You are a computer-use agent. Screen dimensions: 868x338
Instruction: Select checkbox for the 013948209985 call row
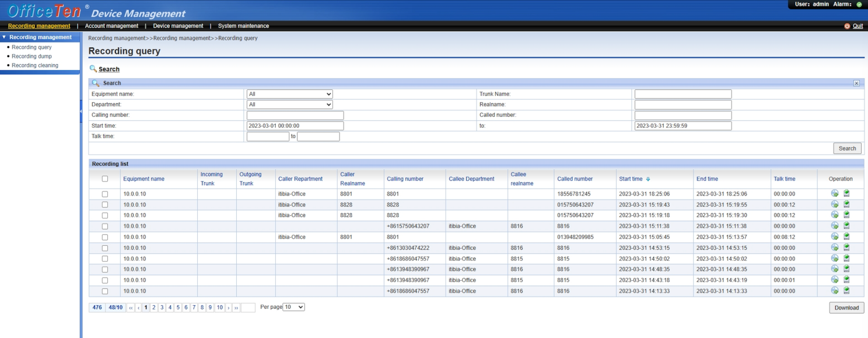pyautogui.click(x=105, y=237)
